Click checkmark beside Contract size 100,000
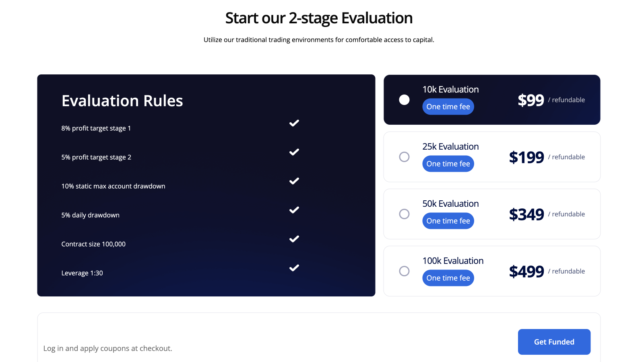This screenshot has height=362, width=644. [294, 239]
